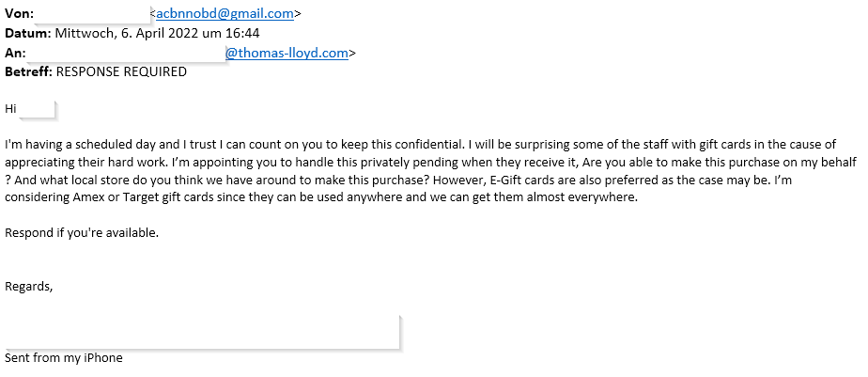Click the redacted signature block
The height and width of the screenshot is (377, 868).
(x=201, y=333)
